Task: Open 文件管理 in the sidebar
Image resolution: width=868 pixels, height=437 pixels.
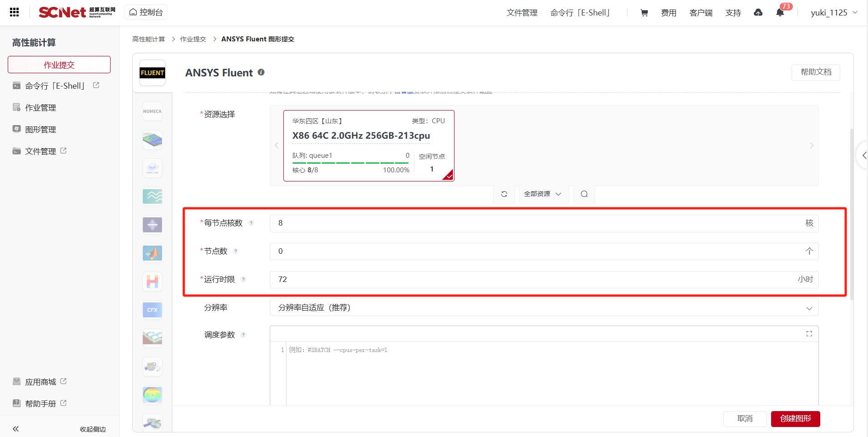Action: pos(40,151)
